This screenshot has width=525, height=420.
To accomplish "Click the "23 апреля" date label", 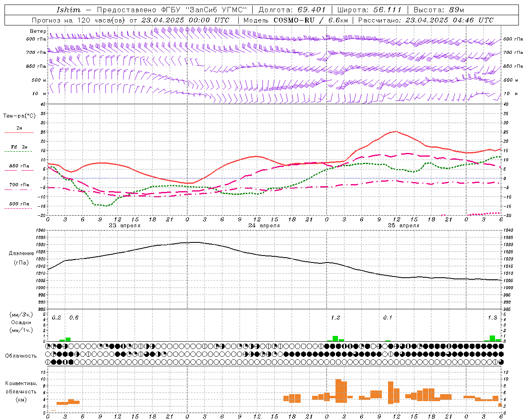I will tap(124, 226).
